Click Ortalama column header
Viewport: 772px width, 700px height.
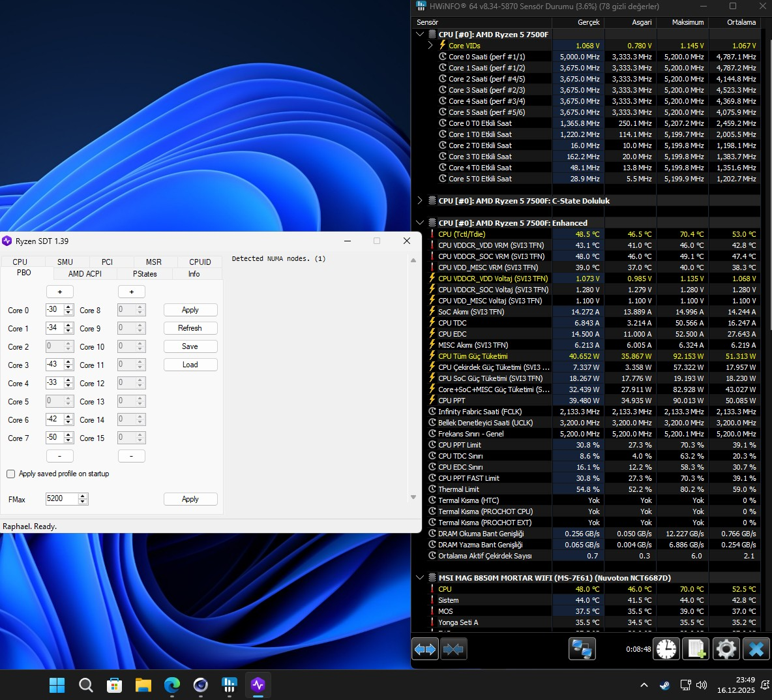(735, 22)
